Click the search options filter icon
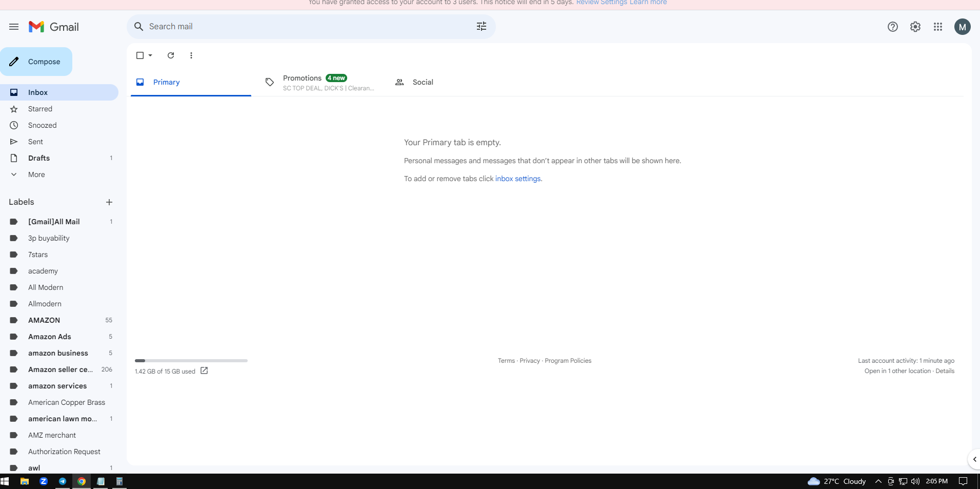Image resolution: width=980 pixels, height=489 pixels. tap(481, 26)
